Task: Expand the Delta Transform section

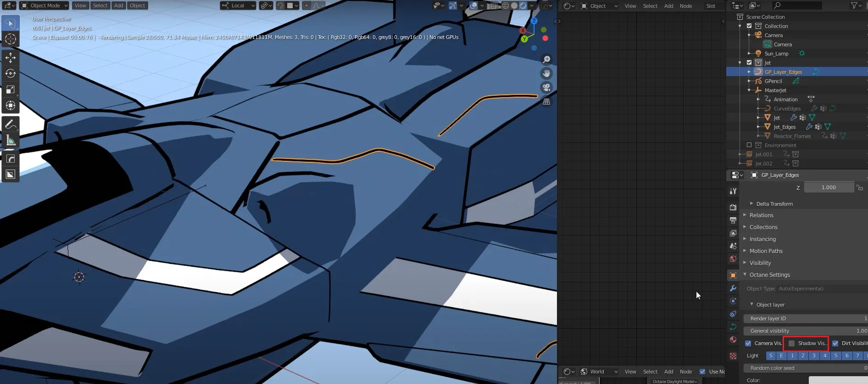Action: (774, 204)
